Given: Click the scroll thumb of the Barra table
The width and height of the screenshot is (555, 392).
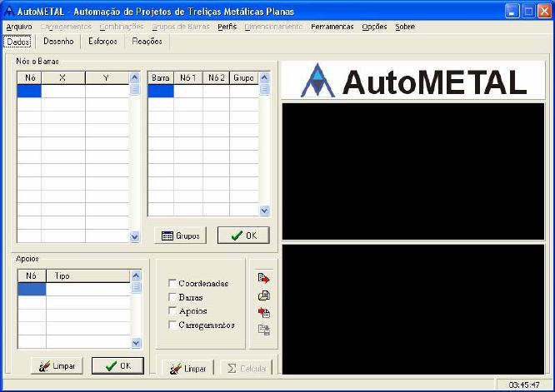Looking at the screenshot, I should 264,89.
